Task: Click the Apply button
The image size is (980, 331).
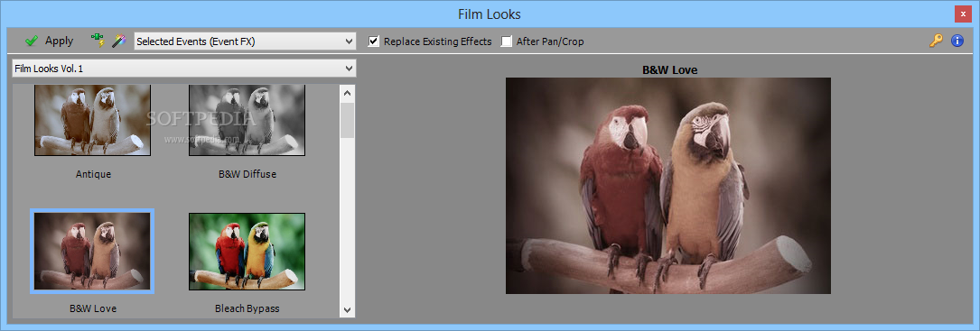Action: pos(49,41)
